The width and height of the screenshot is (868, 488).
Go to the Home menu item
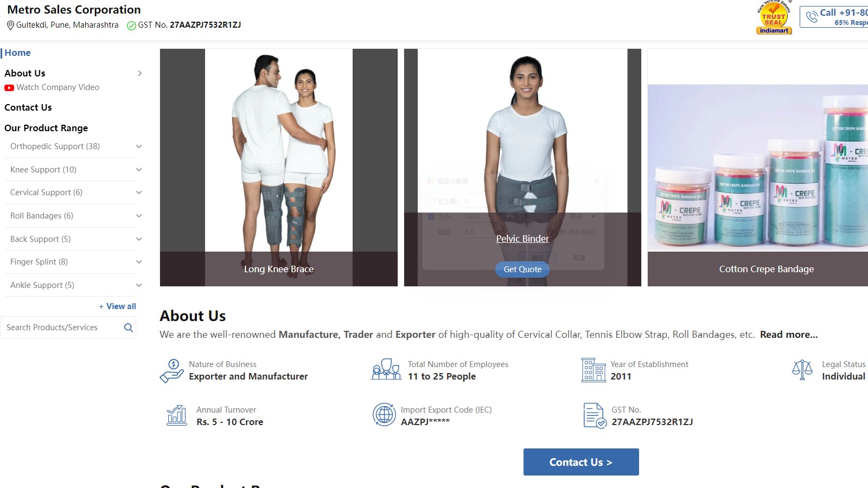17,53
